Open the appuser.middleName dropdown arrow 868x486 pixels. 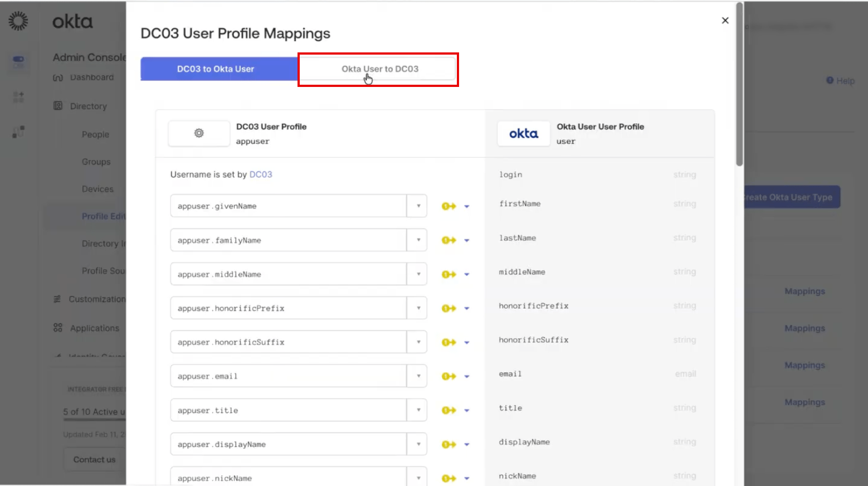pyautogui.click(x=417, y=274)
